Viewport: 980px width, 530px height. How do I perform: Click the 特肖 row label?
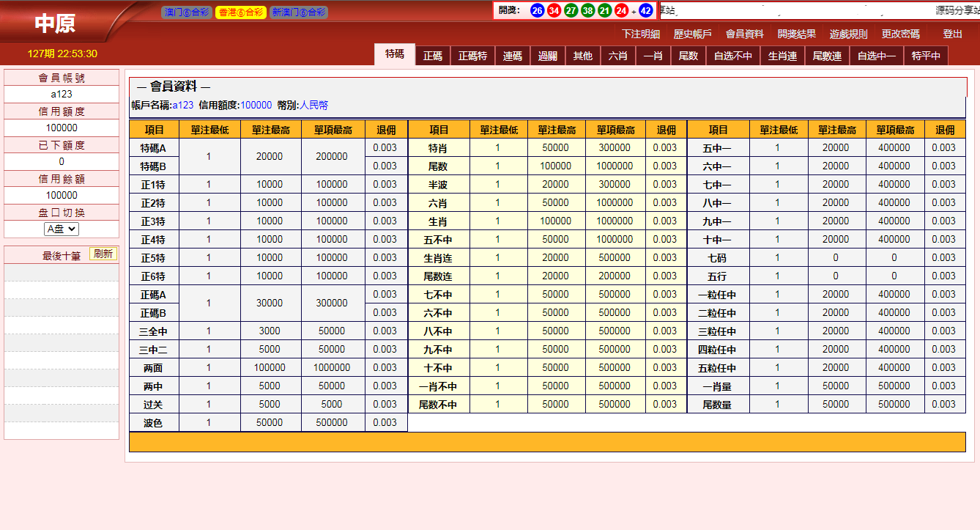pyautogui.click(x=439, y=147)
